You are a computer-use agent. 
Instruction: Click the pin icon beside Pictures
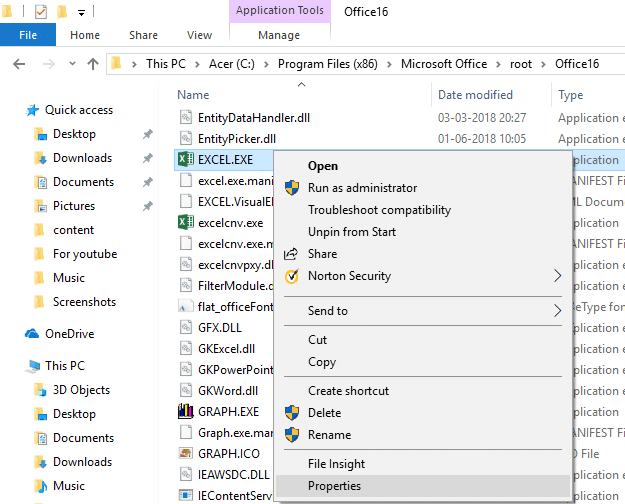[x=148, y=206]
